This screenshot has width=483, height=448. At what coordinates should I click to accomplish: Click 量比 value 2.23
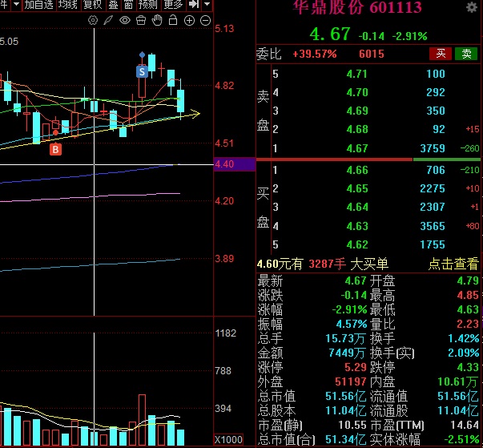pos(468,324)
